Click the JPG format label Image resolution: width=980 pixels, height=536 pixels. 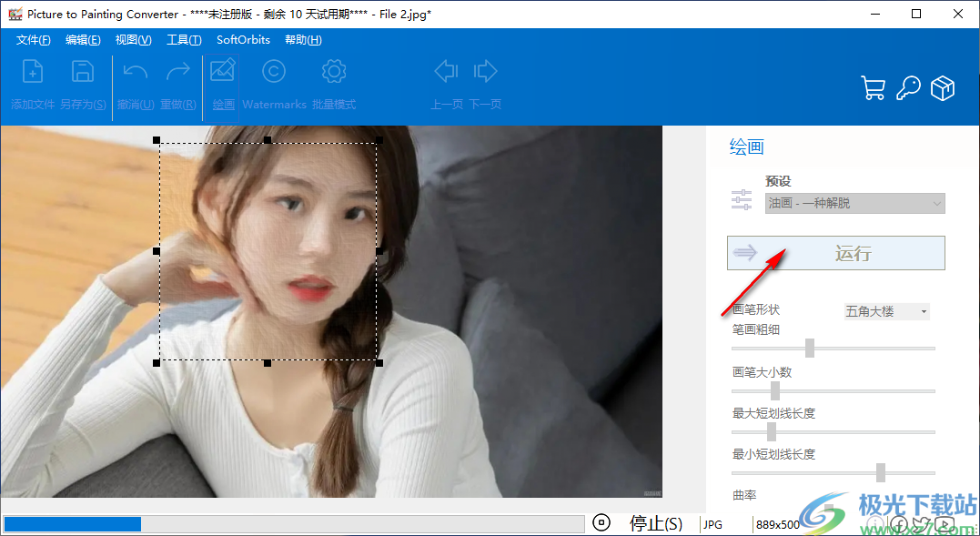point(712,524)
